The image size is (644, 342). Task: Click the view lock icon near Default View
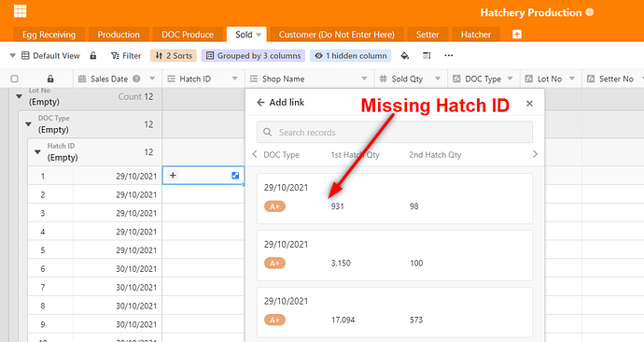[93, 55]
